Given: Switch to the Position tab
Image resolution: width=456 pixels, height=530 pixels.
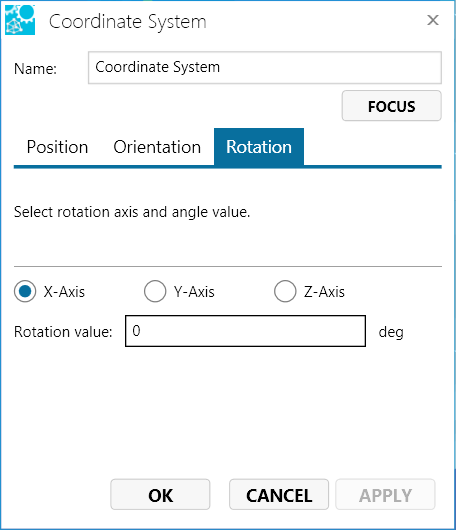Looking at the screenshot, I should tap(57, 147).
